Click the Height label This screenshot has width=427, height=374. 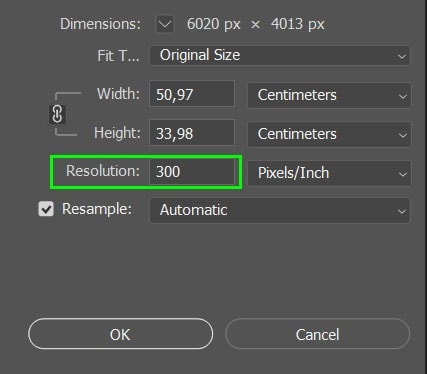117,133
